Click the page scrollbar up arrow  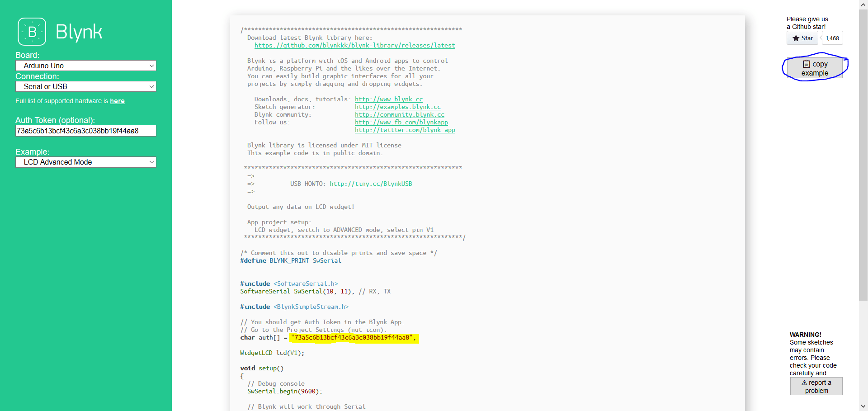click(863, 4)
